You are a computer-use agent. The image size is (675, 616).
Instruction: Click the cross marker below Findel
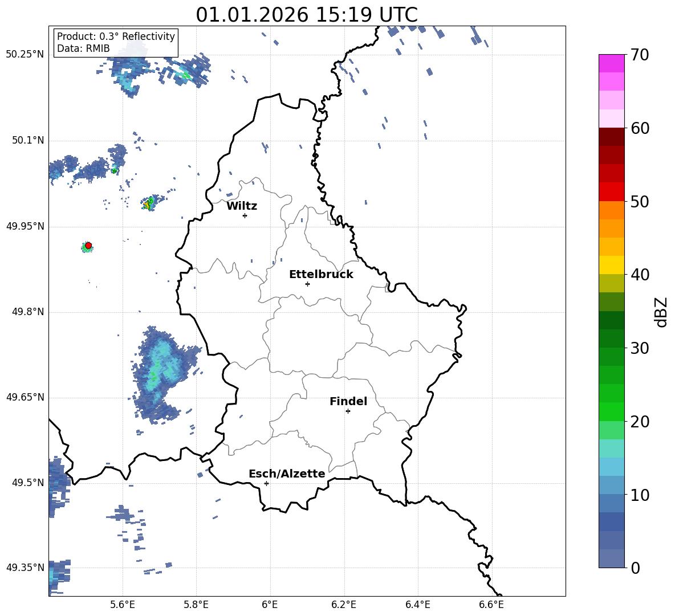[348, 411]
